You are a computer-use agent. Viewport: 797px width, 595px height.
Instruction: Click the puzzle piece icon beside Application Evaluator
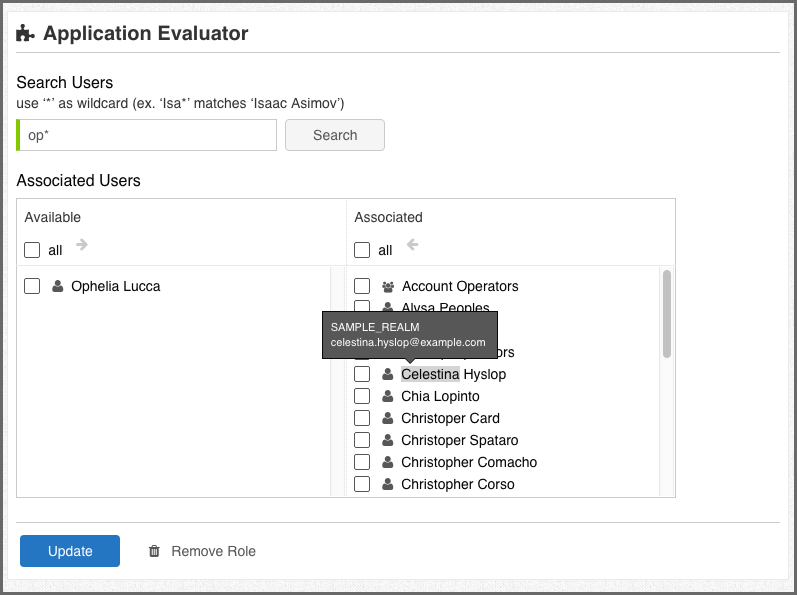(x=26, y=34)
